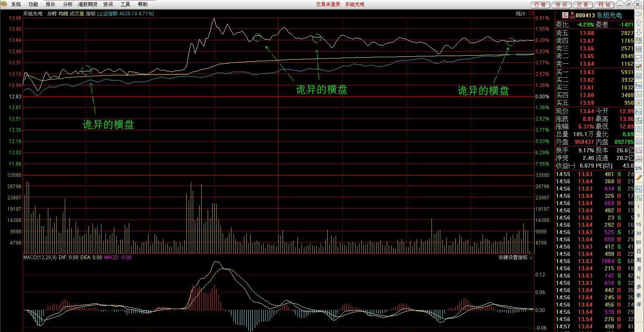
Task: Close the MACD indicator panel
Action: pyautogui.click(x=531, y=257)
